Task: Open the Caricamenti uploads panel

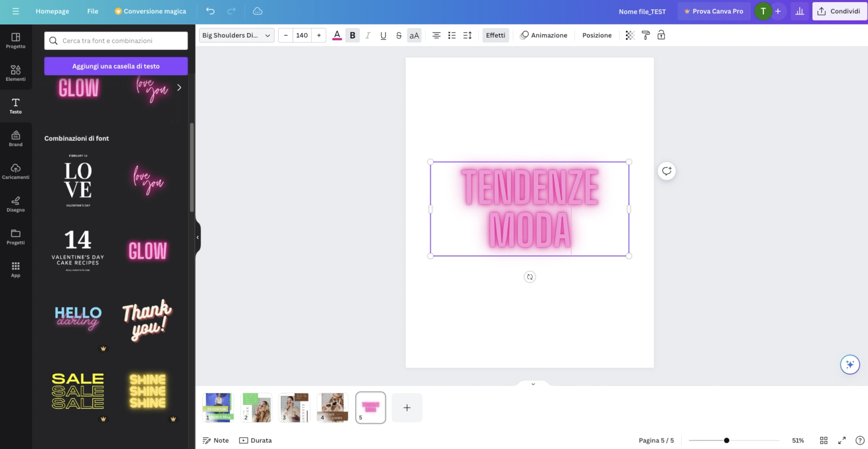Action: 15,171
